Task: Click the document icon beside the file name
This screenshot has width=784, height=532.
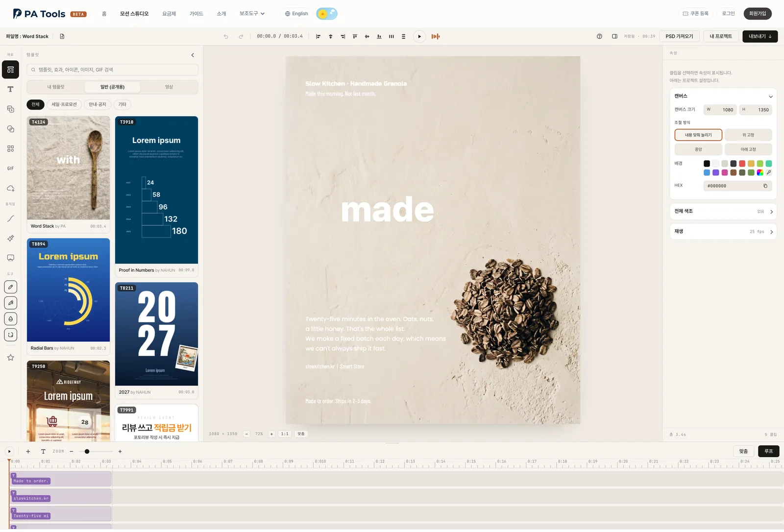Action: click(62, 36)
